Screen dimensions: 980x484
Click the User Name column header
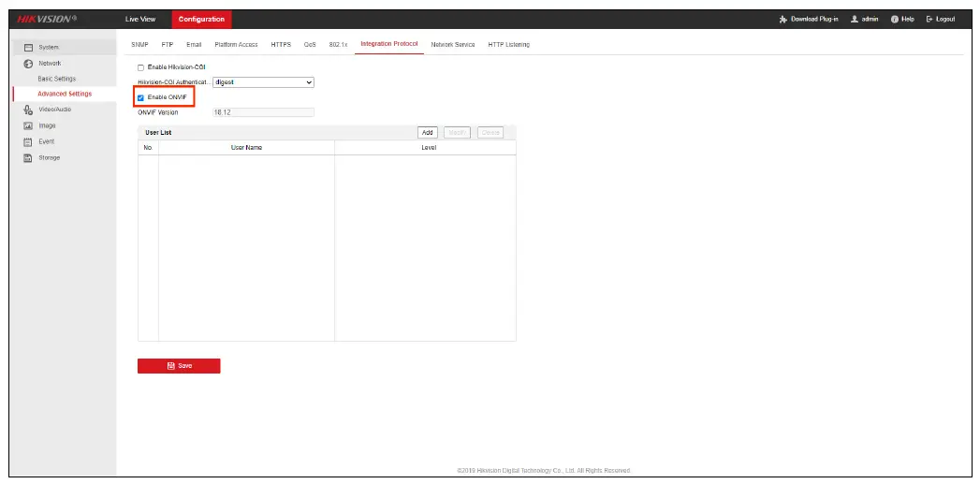[x=246, y=148]
